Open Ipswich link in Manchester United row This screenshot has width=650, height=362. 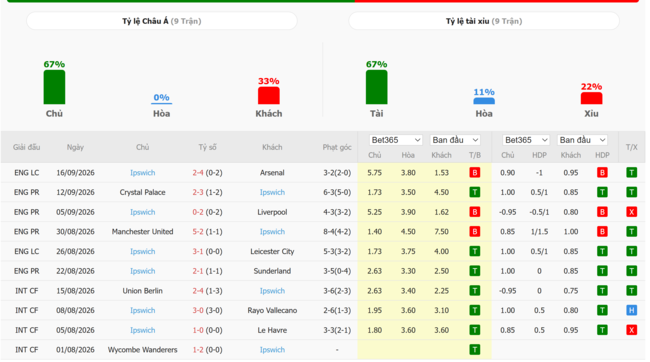click(272, 232)
